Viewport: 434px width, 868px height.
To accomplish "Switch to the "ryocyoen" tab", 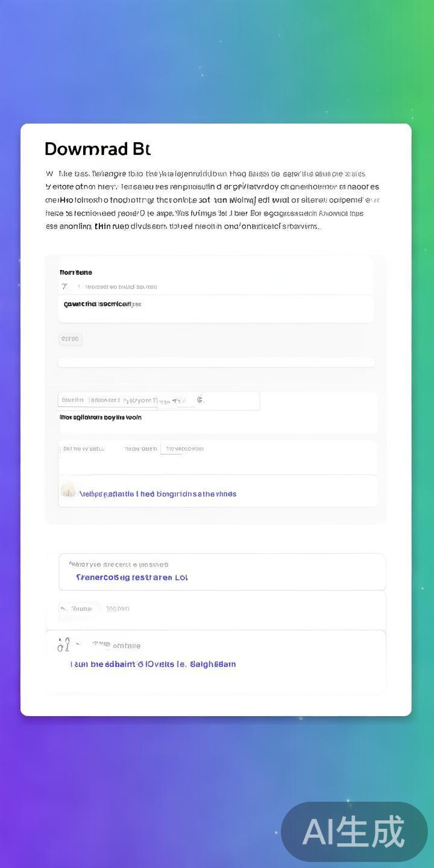I will pos(137,400).
